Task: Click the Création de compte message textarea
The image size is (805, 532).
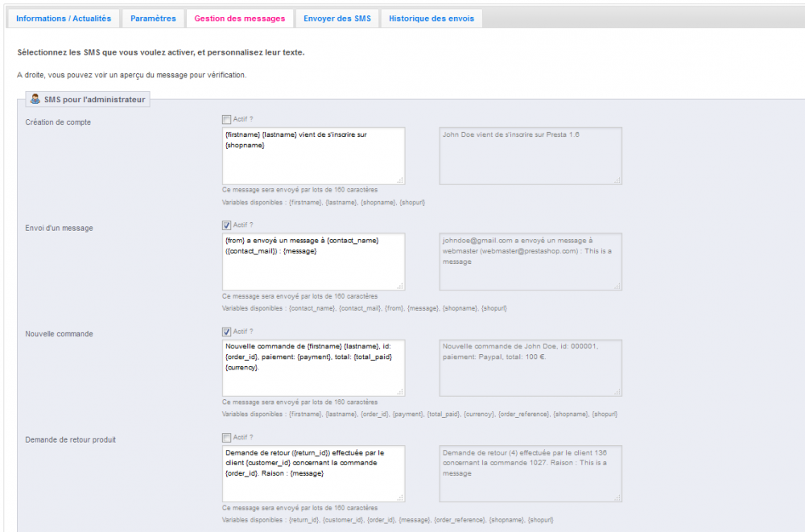Action: coord(314,155)
